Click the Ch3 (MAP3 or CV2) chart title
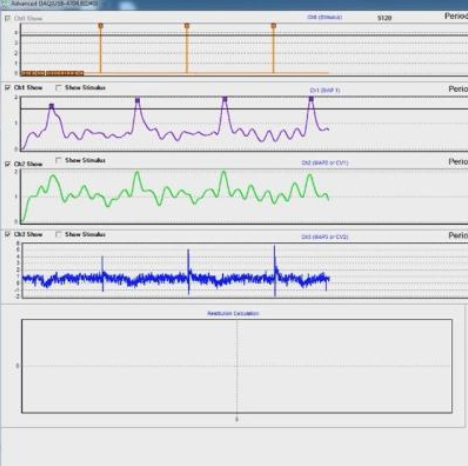Screen dimensions: 468x466 pyautogui.click(x=325, y=237)
